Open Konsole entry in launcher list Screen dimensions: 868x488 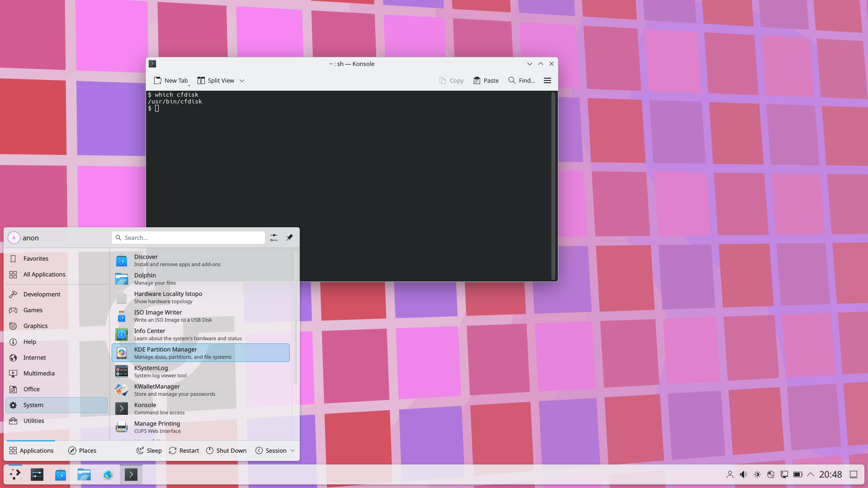pos(201,408)
